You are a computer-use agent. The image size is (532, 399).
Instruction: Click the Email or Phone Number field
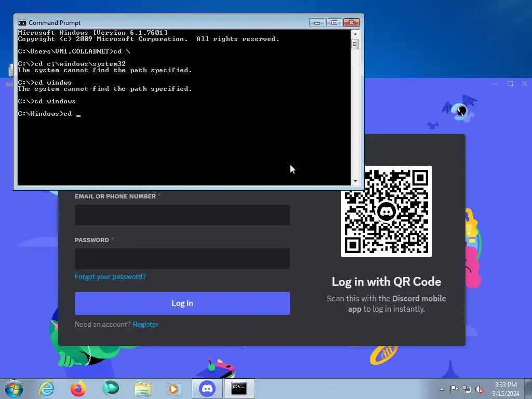(x=182, y=215)
